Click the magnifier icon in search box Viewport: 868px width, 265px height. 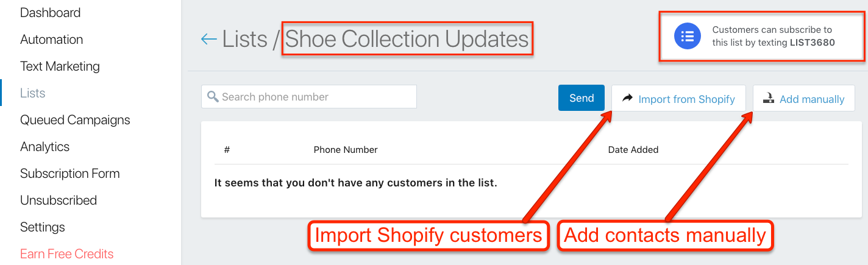click(x=213, y=97)
